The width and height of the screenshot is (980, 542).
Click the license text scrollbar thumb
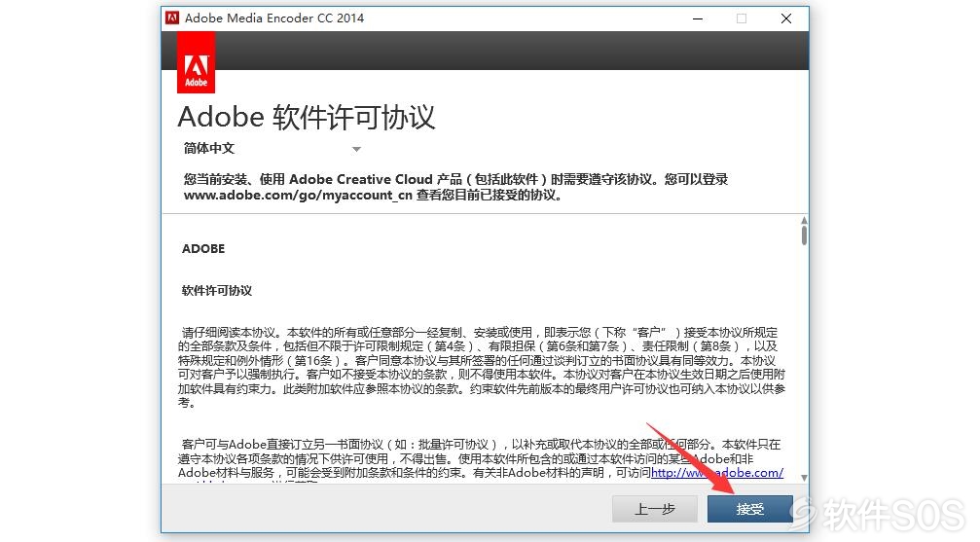tap(804, 235)
